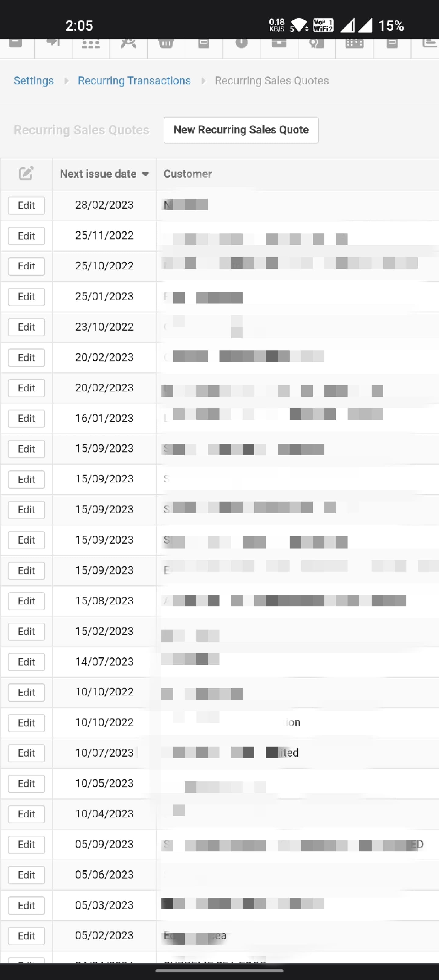Click the Next issue date sort arrow
Image resolution: width=439 pixels, height=980 pixels.
coord(145,174)
